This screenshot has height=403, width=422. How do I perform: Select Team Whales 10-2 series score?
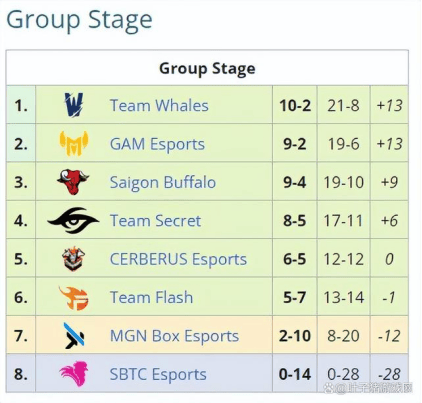tap(295, 106)
